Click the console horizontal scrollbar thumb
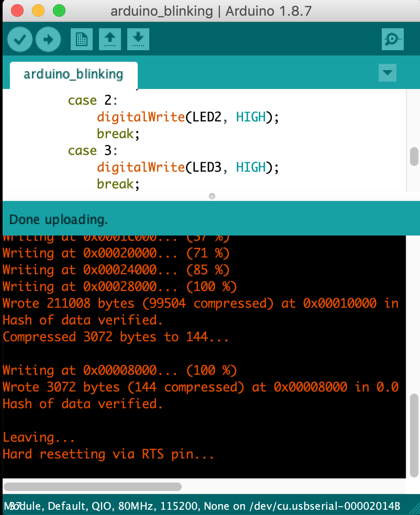Screen dimensions: 420x515 click(93, 486)
